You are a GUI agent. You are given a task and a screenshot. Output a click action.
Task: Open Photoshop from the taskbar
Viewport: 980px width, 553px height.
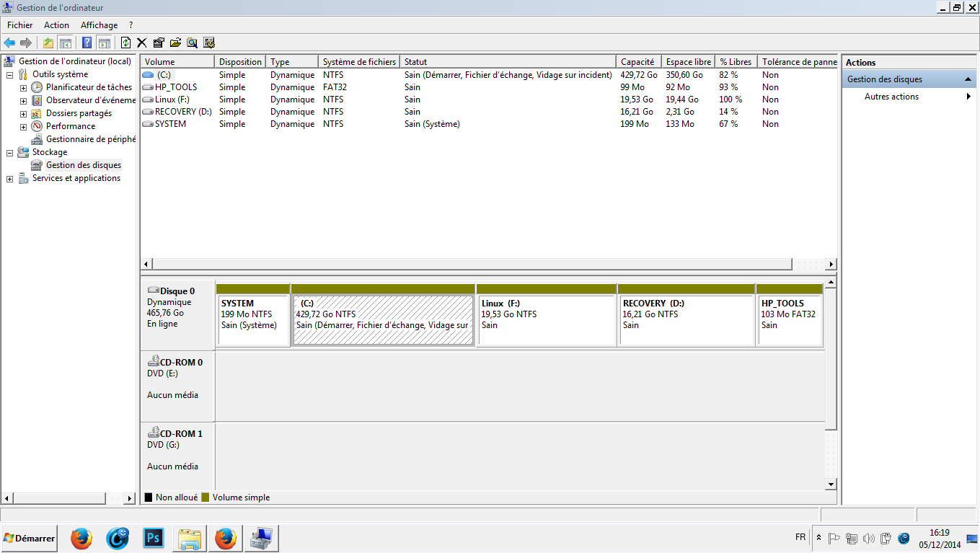pos(154,538)
